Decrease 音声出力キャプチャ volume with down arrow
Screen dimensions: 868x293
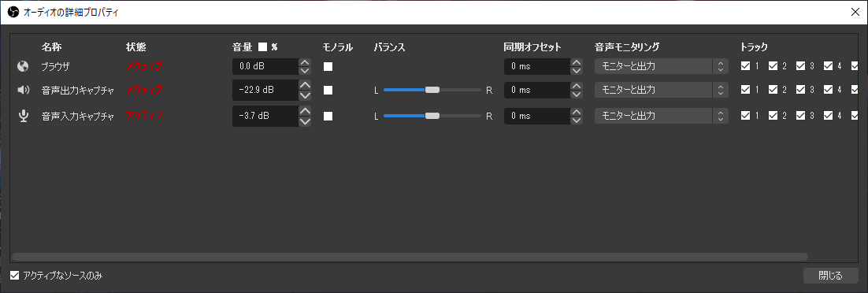coord(305,95)
